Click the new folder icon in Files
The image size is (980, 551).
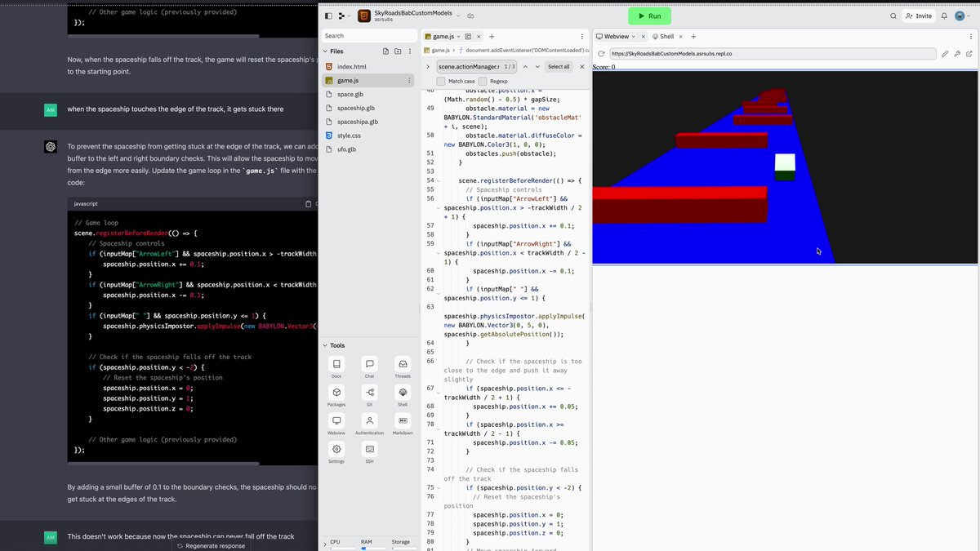point(398,51)
